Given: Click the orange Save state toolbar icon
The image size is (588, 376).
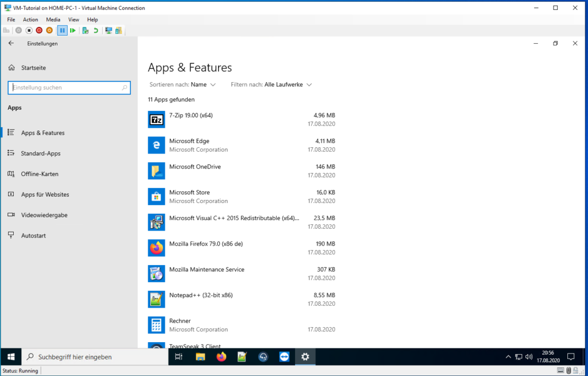Looking at the screenshot, I should (x=49, y=30).
